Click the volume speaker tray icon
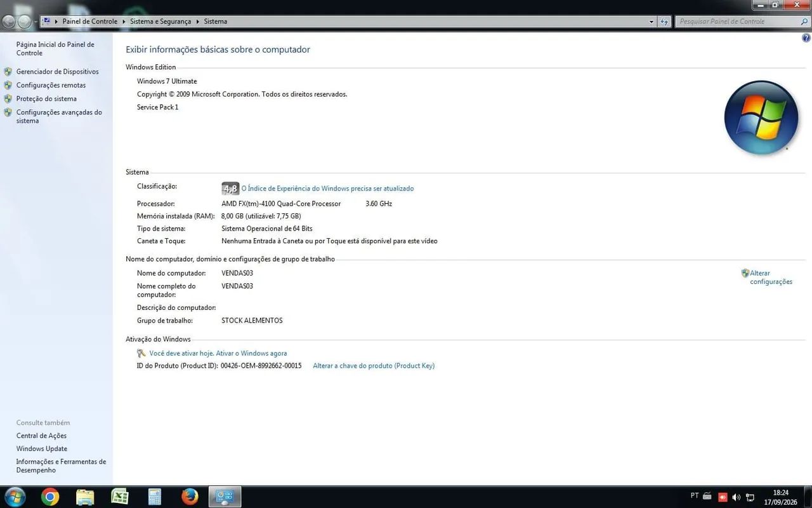The height and width of the screenshot is (508, 812). (737, 497)
